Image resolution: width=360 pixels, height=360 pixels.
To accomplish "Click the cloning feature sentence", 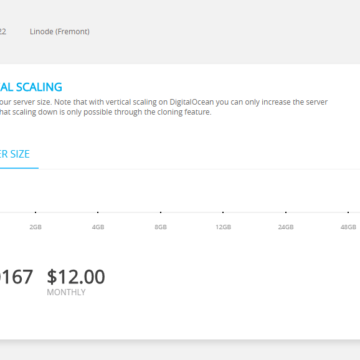I will (106, 112).
